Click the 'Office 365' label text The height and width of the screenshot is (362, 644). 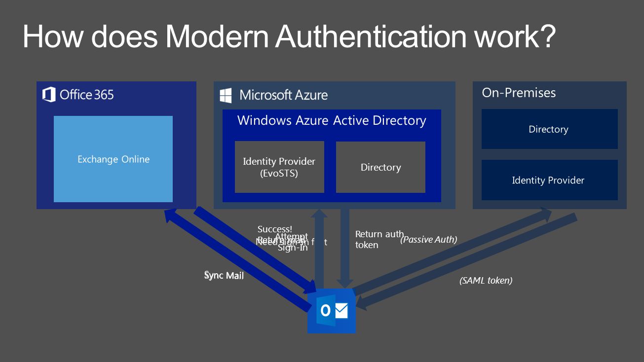pos(87,94)
